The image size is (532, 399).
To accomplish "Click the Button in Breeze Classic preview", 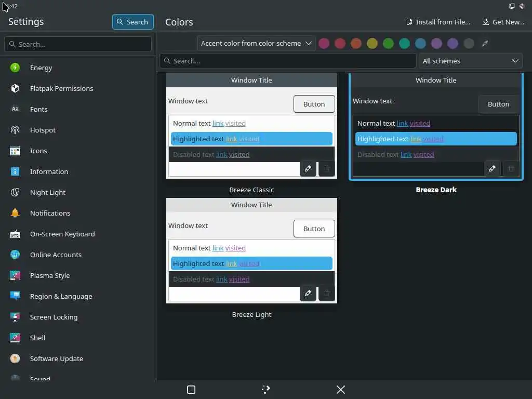I will pos(314,104).
